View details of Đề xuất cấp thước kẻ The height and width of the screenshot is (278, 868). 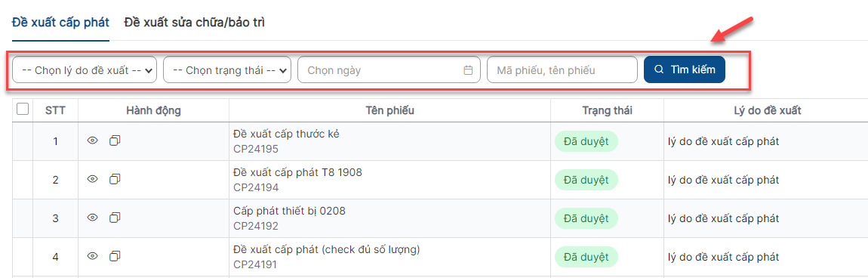[93, 141]
